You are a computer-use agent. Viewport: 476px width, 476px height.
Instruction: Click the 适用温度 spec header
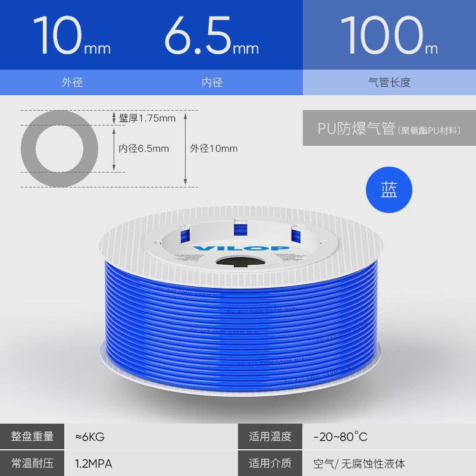(270, 436)
